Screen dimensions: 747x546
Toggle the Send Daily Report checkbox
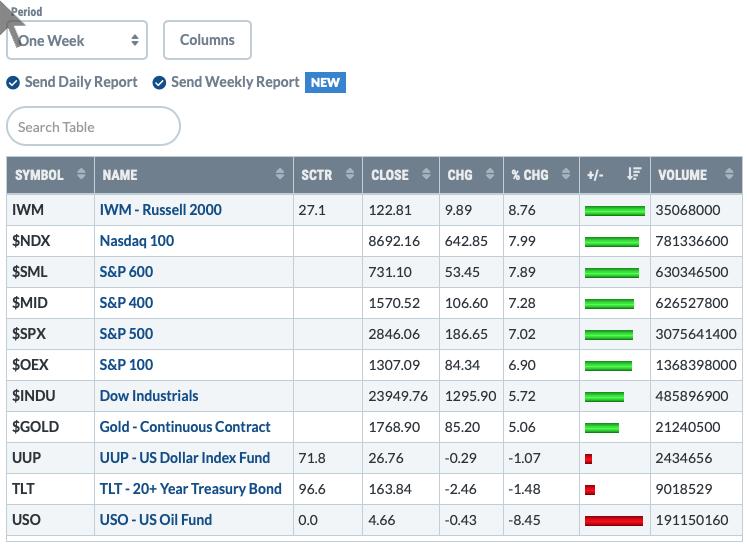point(13,82)
